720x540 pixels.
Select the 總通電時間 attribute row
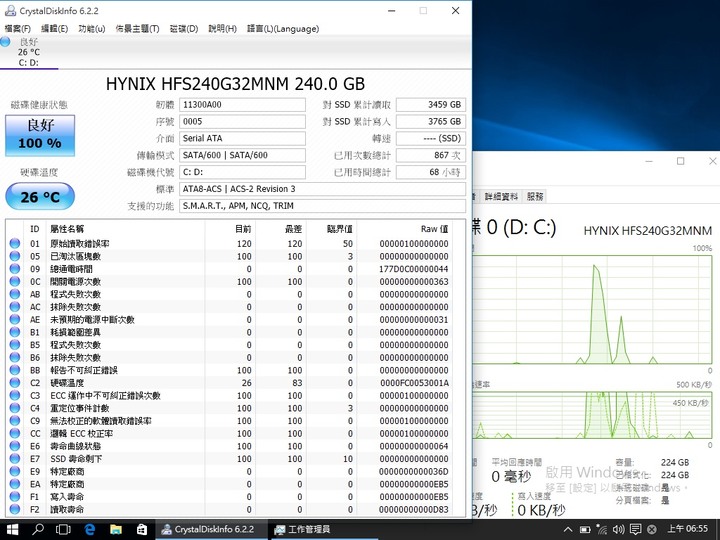pos(229,269)
